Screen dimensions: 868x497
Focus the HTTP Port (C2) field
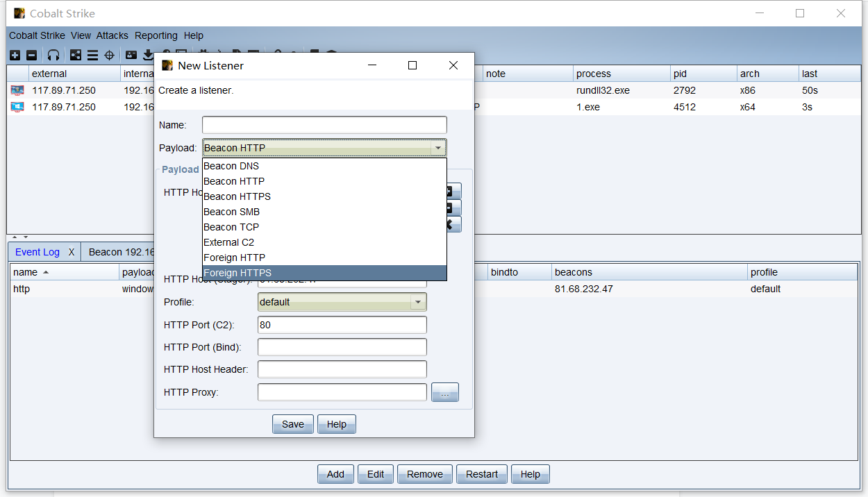point(342,325)
